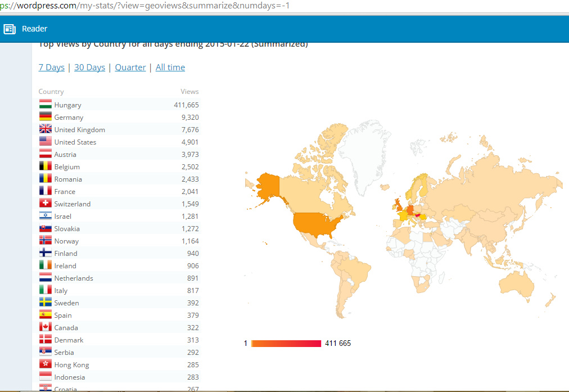Image resolution: width=569 pixels, height=392 pixels.
Task: Click the Views column header
Action: 189,92
